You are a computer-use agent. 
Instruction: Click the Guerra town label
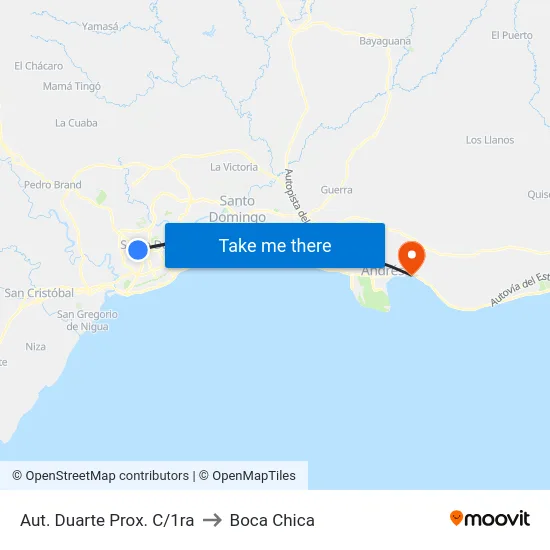click(336, 190)
